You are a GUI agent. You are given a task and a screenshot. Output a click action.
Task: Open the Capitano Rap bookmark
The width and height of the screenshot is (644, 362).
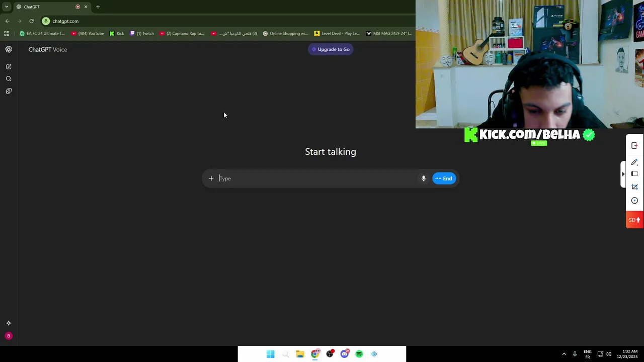182,34
